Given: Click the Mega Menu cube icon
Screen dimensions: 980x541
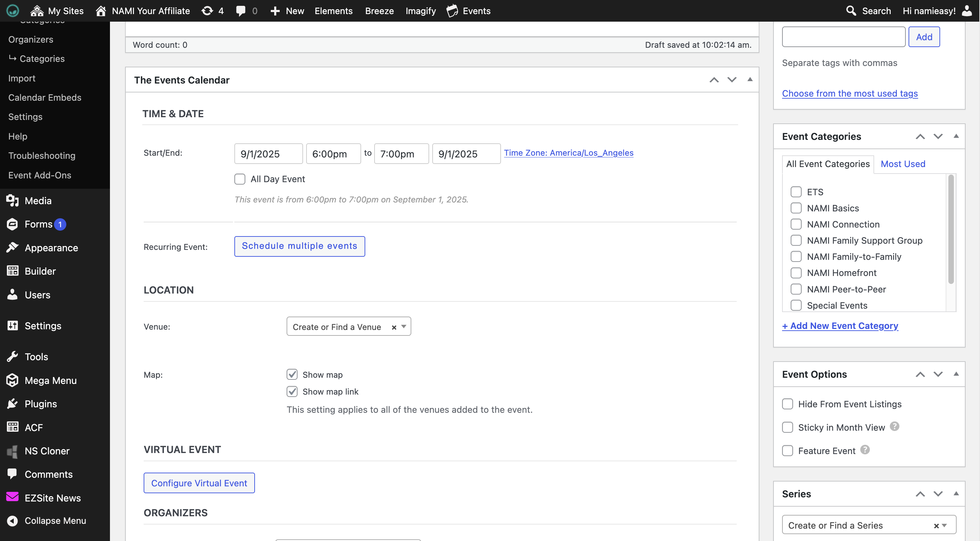Looking at the screenshot, I should (12, 380).
